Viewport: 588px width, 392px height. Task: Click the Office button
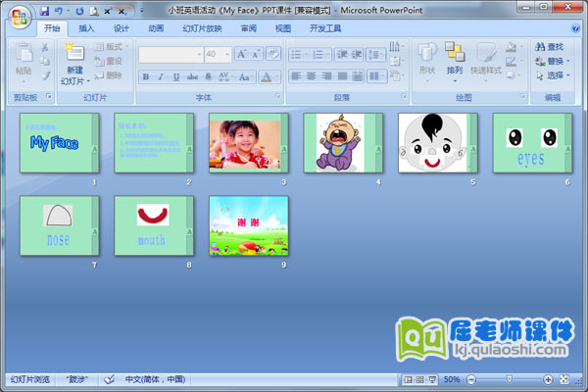coord(18,15)
